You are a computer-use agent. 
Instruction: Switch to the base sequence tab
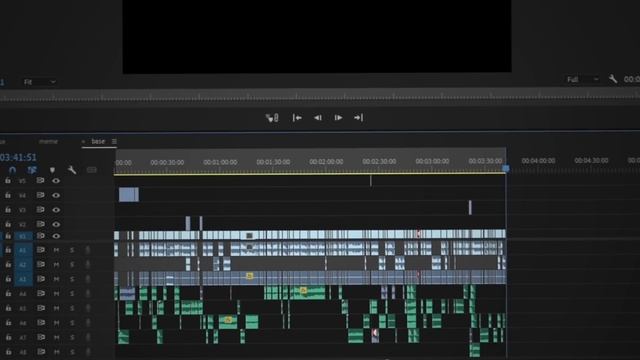[98, 141]
